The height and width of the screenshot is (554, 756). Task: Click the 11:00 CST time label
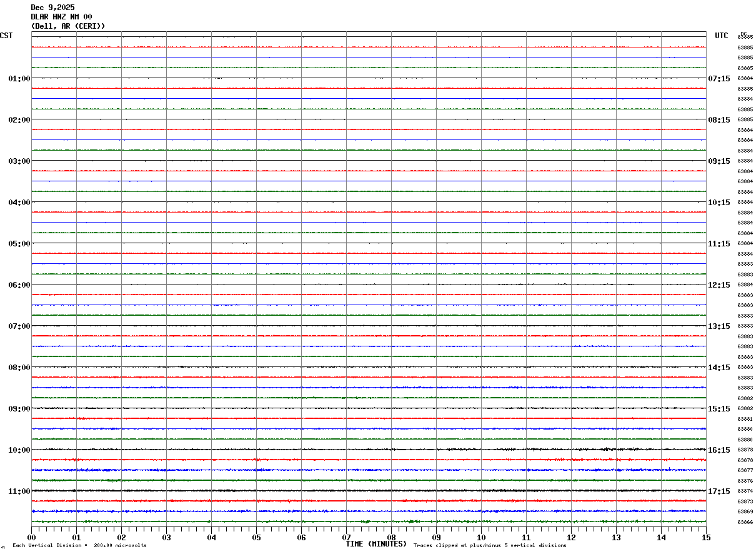pos(19,491)
